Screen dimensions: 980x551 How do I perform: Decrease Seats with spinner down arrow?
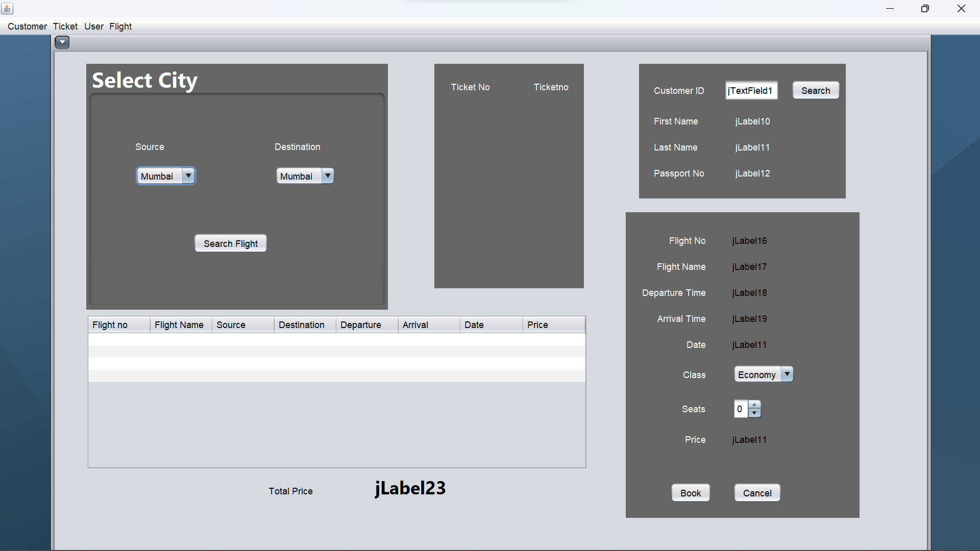pos(754,413)
